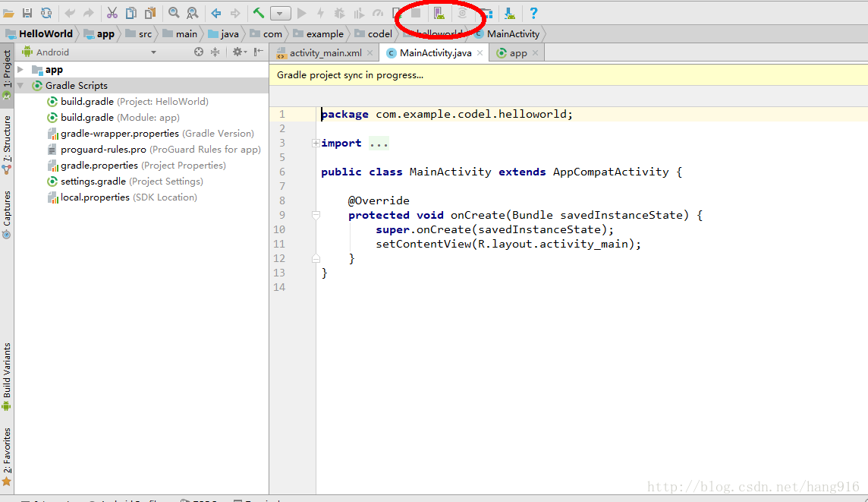Click the Synchronize toolbar icon
The height and width of the screenshot is (502, 868).
pos(46,13)
